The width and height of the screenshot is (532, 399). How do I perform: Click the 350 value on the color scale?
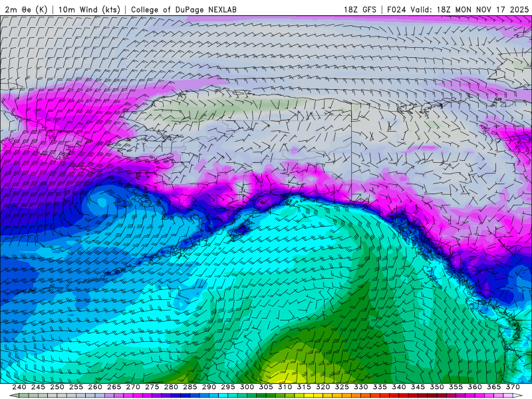click(x=438, y=387)
